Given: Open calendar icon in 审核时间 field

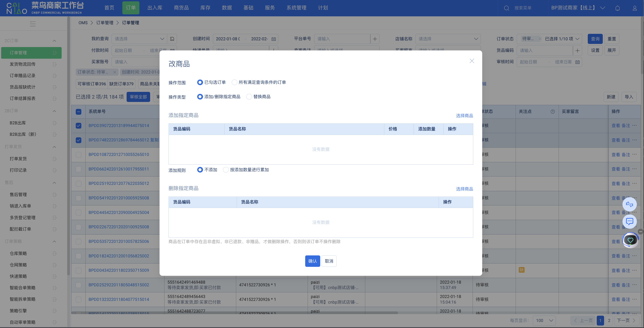Looking at the screenshot, I should [577, 62].
